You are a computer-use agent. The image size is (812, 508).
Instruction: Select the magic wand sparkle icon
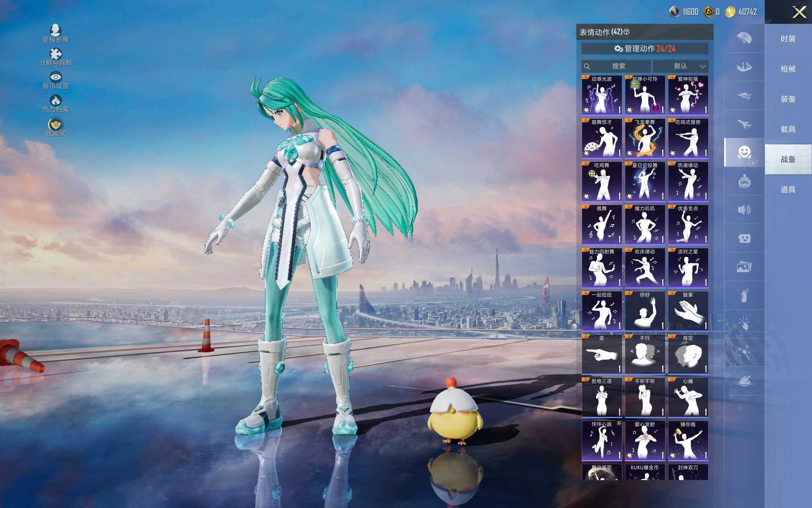[x=744, y=352]
